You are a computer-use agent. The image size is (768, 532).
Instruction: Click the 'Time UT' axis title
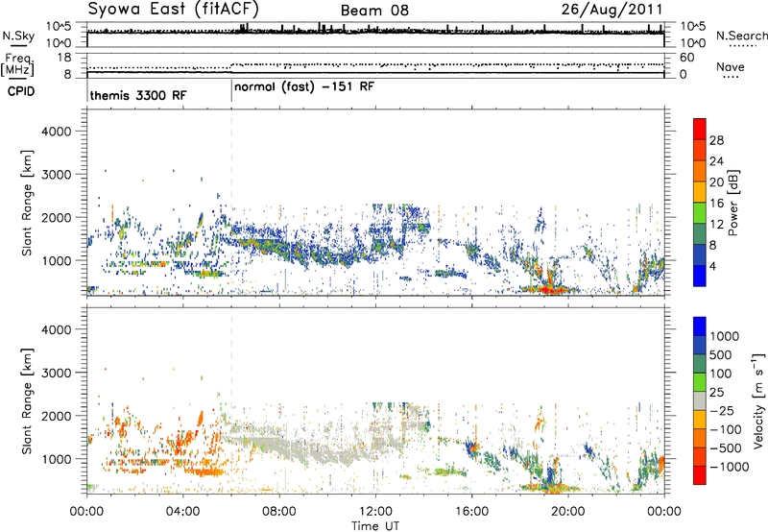click(375, 525)
